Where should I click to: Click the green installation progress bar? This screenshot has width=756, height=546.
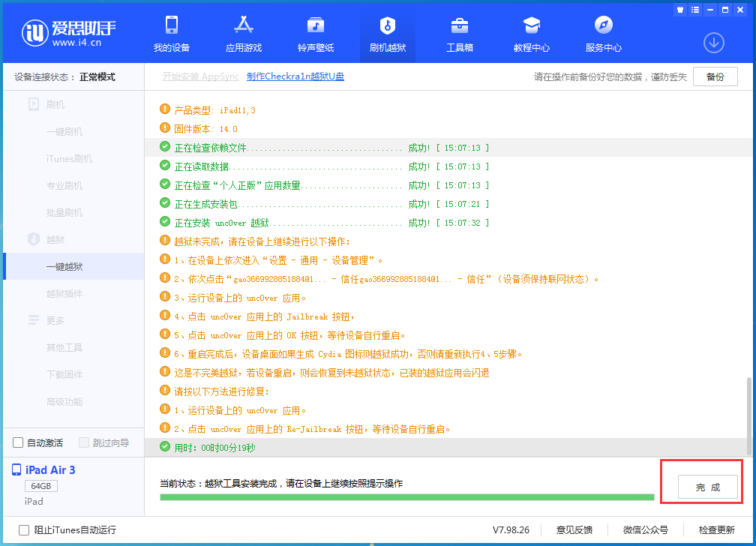[x=405, y=497]
